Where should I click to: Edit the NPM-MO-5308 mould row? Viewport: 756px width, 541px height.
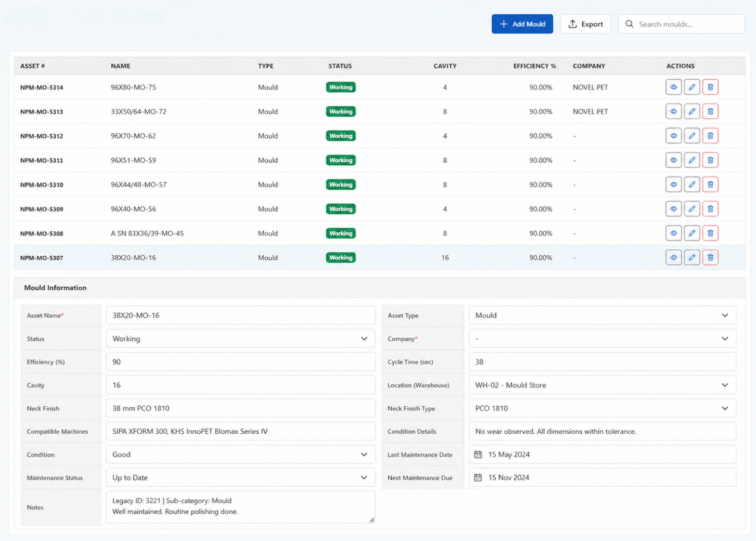click(x=692, y=233)
